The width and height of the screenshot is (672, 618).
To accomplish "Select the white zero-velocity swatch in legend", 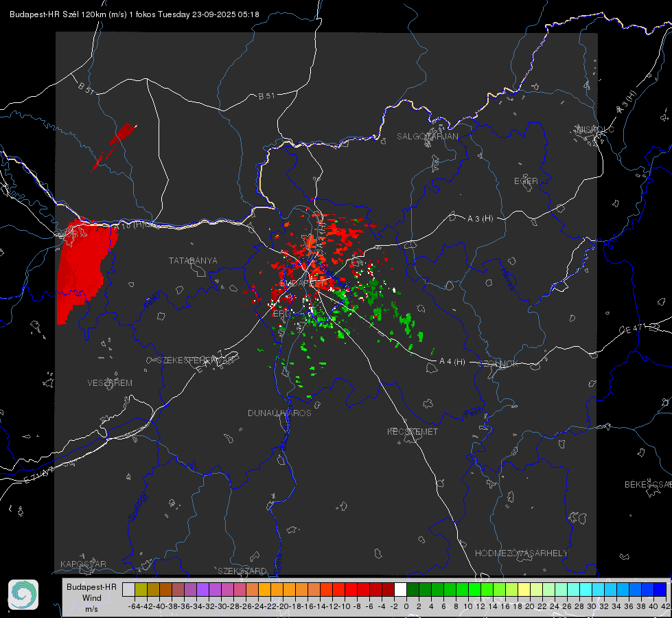I will [400, 589].
